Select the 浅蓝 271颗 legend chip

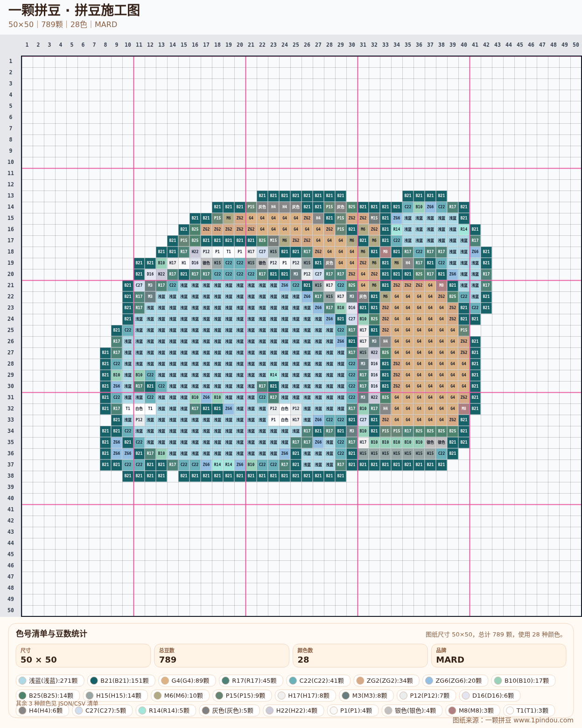(50, 680)
